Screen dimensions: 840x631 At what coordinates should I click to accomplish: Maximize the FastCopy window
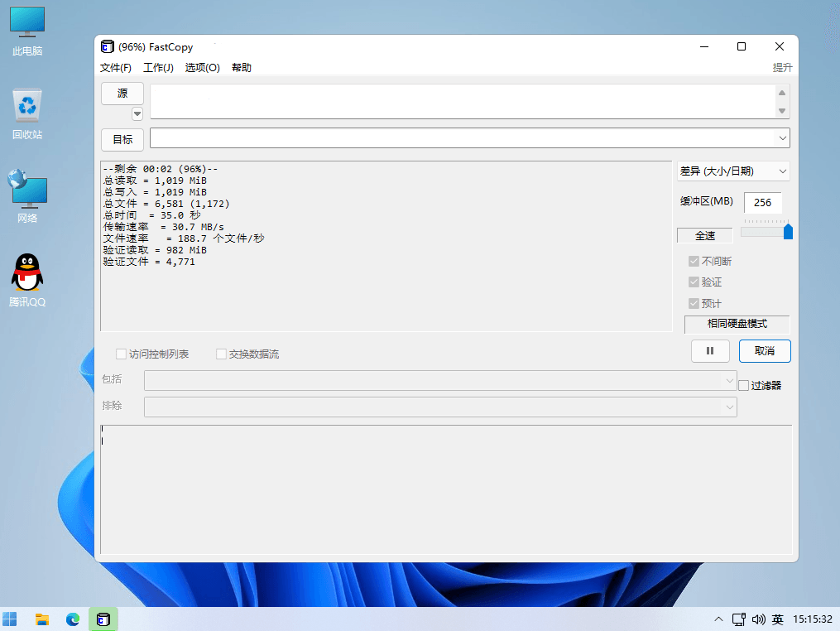[x=742, y=46]
